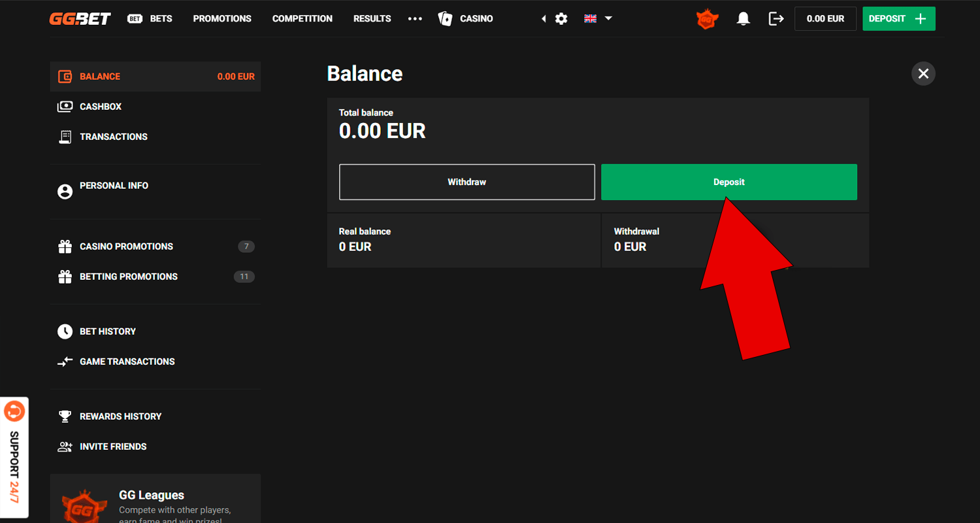Open Betting Promotions
This screenshot has width=980, height=523.
tap(155, 277)
